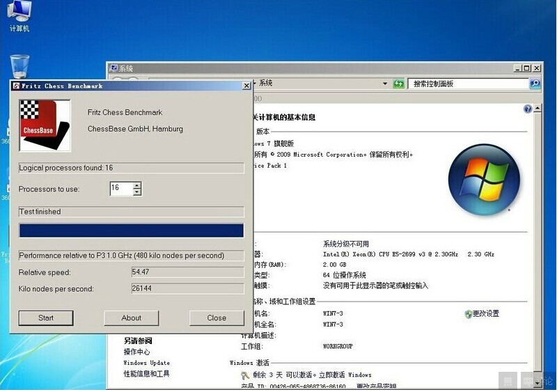Open the About dialog of Fritz Benchmark
The height and width of the screenshot is (392, 557).
coord(132,318)
